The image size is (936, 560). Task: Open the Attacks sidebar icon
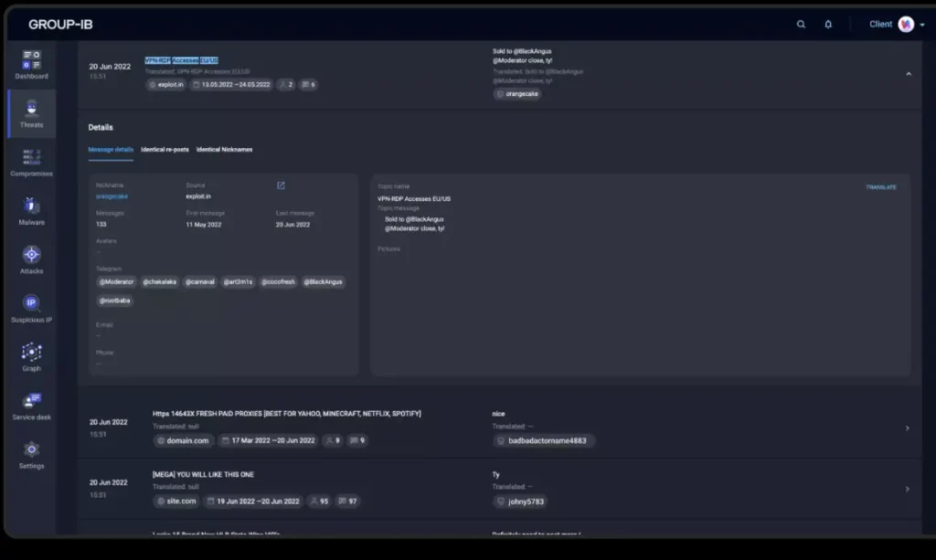31,257
